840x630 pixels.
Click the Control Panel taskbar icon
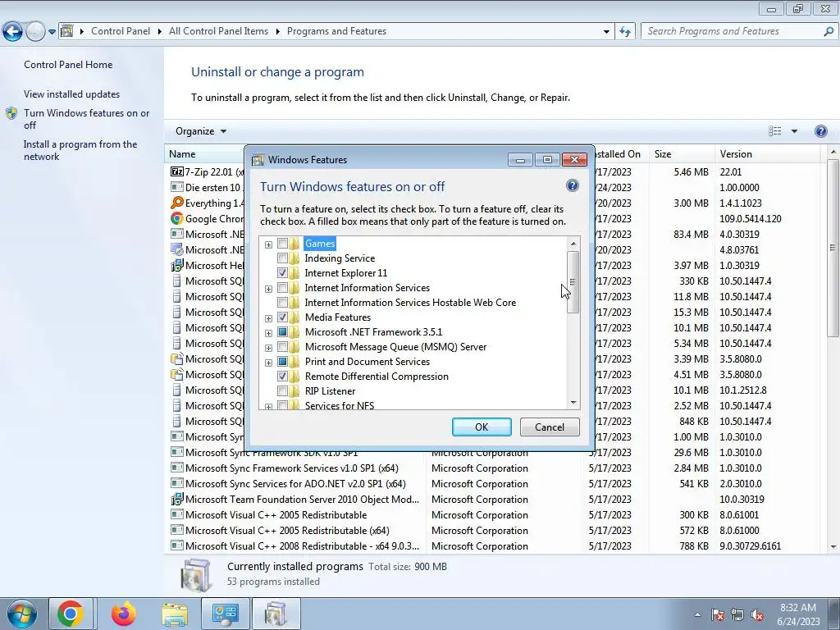[x=225, y=614]
